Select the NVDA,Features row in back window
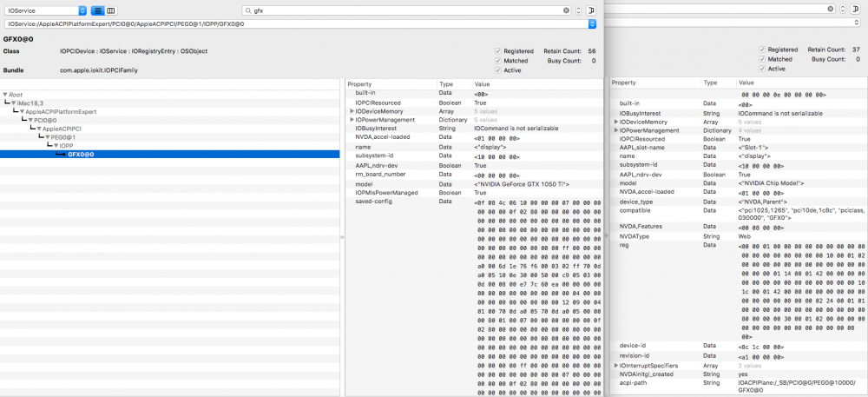The image size is (868, 397). [x=739, y=227]
